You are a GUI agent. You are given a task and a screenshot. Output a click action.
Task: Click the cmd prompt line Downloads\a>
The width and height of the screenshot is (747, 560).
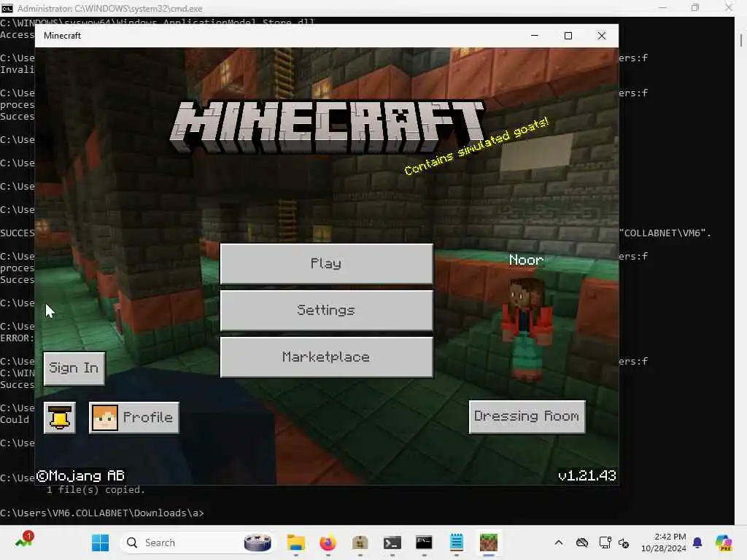point(102,513)
